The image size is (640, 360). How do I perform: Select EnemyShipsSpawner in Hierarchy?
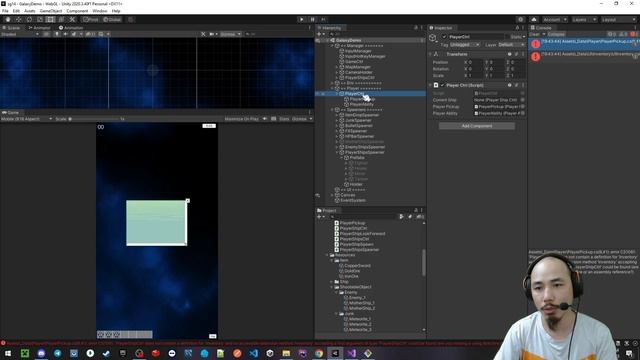tap(365, 147)
